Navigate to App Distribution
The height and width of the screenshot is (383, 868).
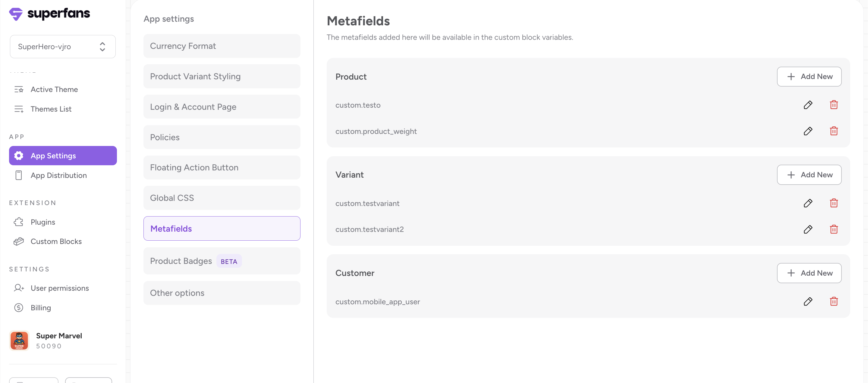click(x=58, y=175)
